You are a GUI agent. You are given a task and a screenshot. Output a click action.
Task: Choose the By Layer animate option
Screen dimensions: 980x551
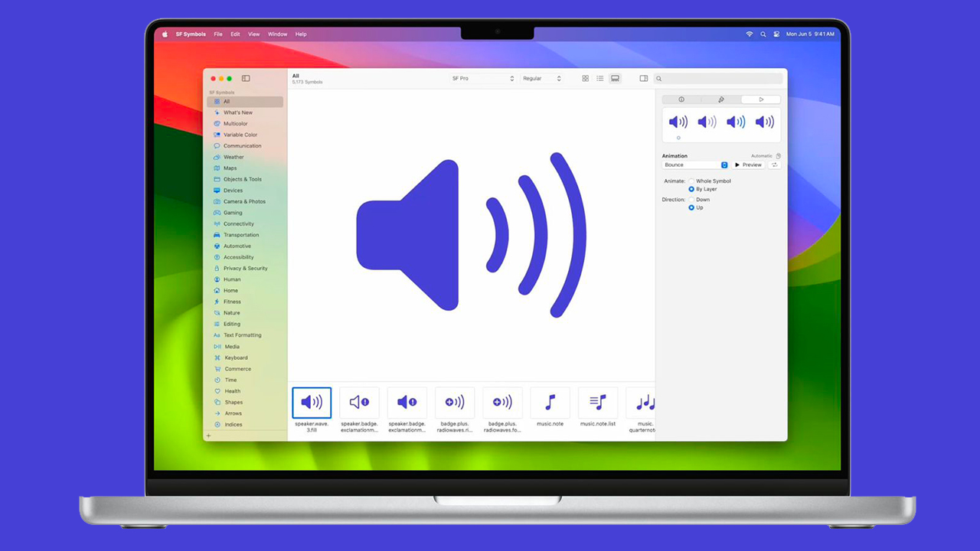(691, 189)
